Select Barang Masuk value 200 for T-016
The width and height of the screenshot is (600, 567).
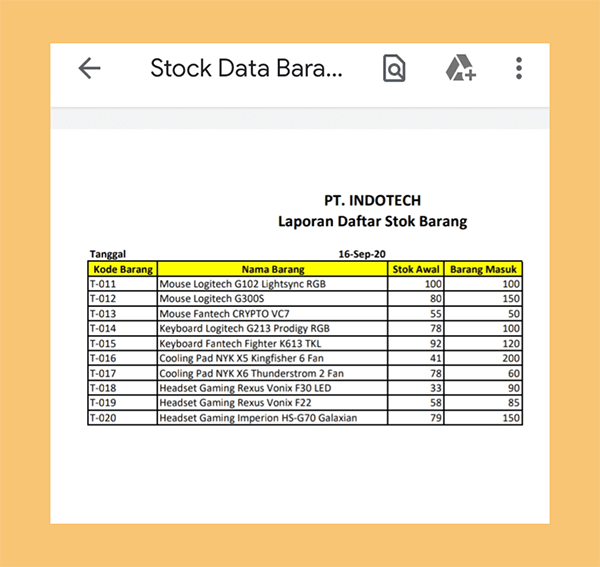pyautogui.click(x=483, y=358)
